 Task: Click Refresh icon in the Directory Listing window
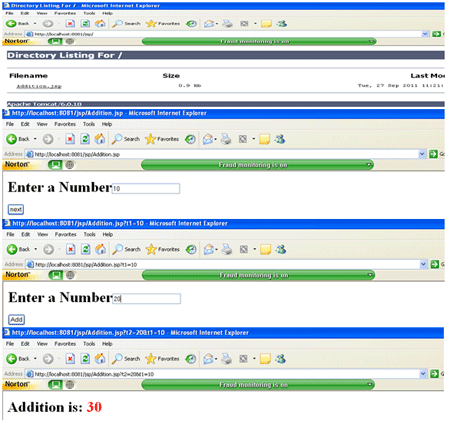pyautogui.click(x=85, y=24)
